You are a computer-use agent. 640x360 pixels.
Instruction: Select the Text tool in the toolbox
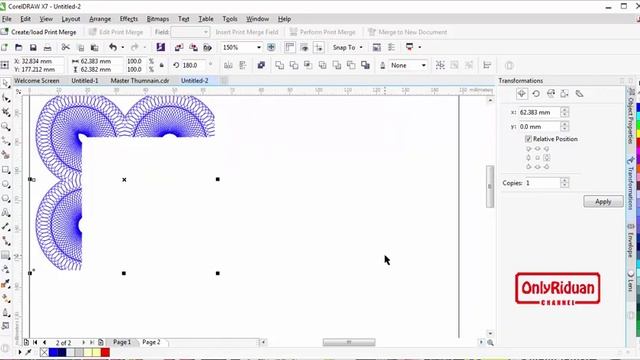coord(6,213)
